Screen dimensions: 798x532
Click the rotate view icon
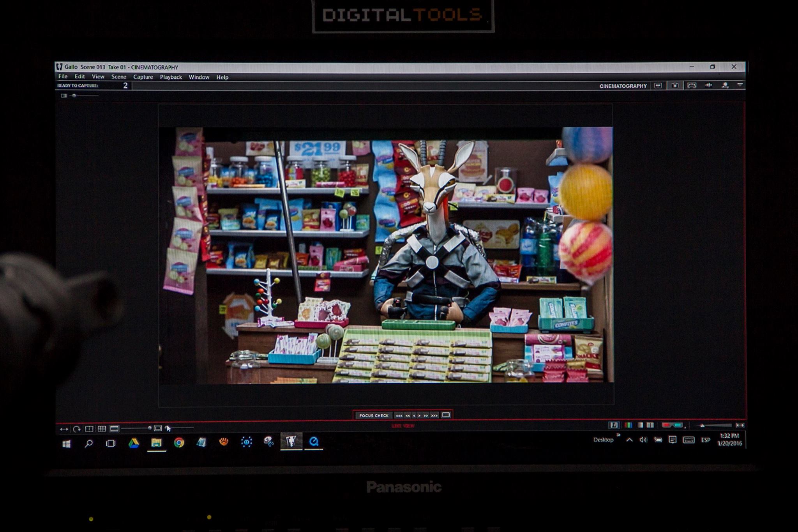click(x=76, y=429)
